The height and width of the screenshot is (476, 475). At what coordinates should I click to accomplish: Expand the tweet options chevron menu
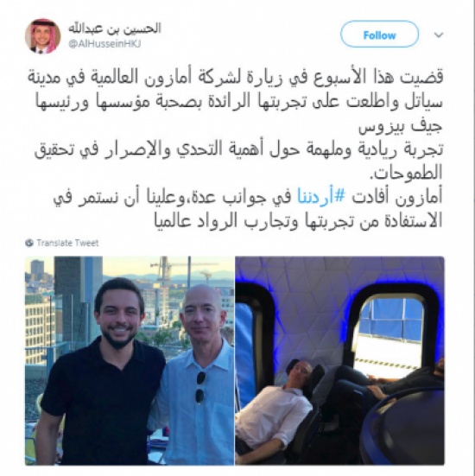tap(439, 35)
